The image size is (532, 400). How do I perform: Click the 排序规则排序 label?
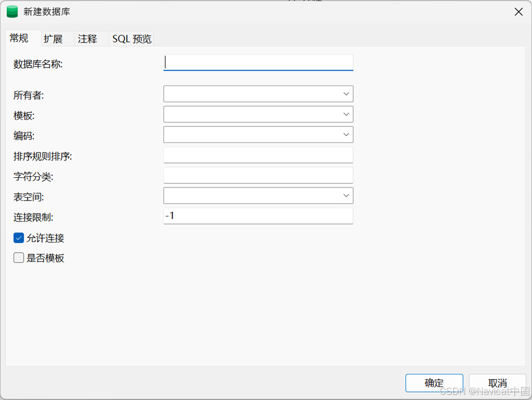[x=43, y=156]
